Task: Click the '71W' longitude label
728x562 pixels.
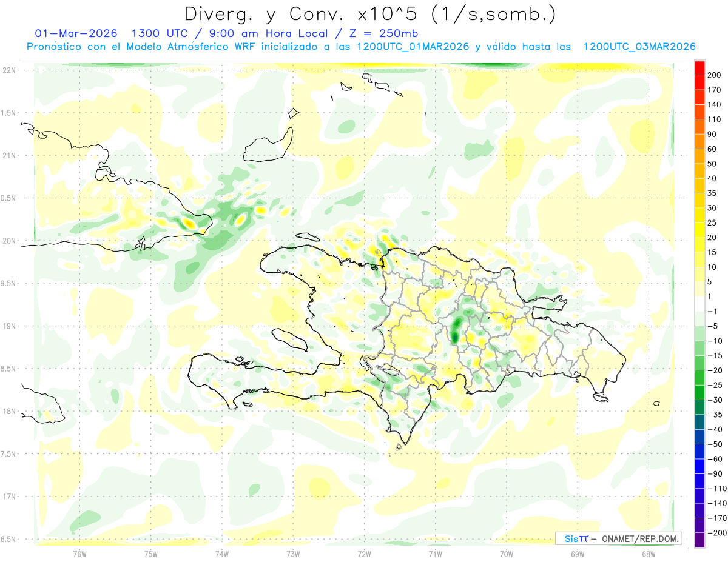Action: pos(435,554)
